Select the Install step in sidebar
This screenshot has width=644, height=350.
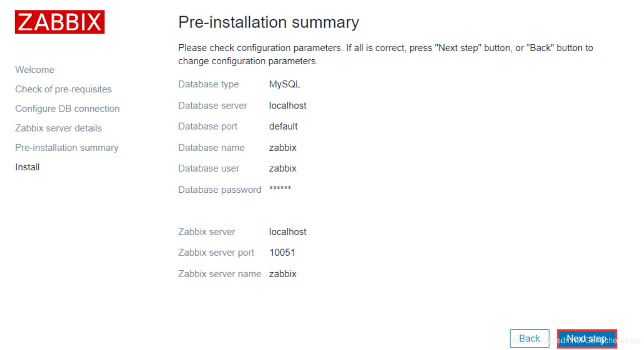click(x=27, y=167)
